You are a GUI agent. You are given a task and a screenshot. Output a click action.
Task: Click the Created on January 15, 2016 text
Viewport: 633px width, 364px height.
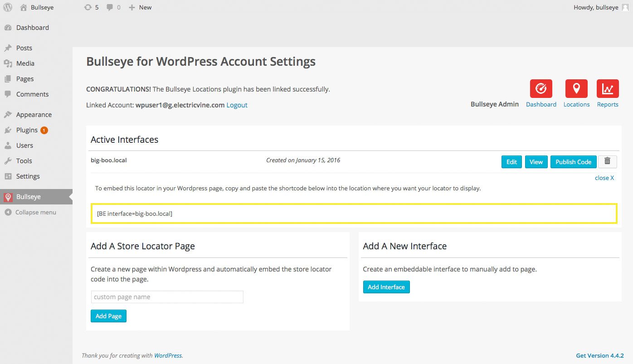click(x=303, y=160)
